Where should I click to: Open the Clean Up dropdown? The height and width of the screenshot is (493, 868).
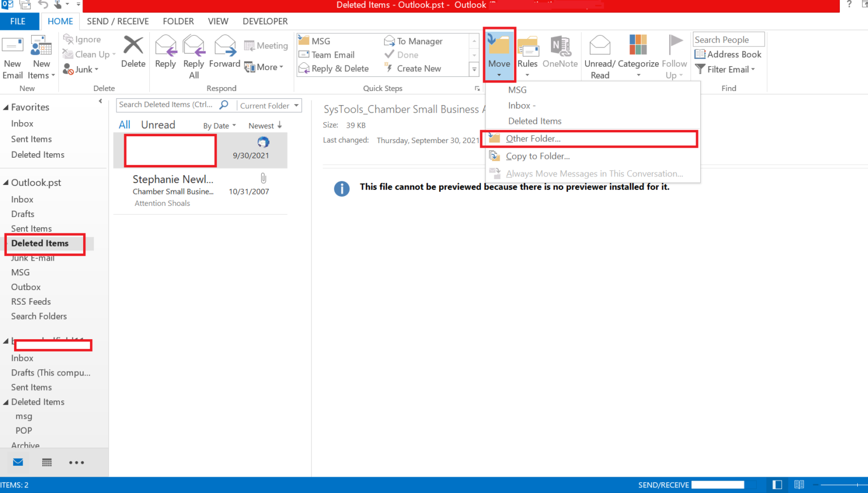tap(89, 54)
